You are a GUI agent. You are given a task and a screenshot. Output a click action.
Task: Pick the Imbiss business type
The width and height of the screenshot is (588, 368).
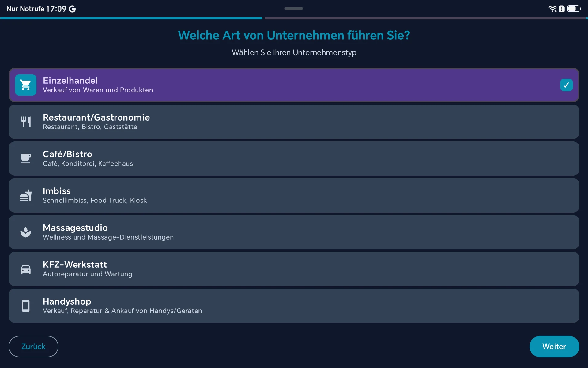click(x=294, y=195)
